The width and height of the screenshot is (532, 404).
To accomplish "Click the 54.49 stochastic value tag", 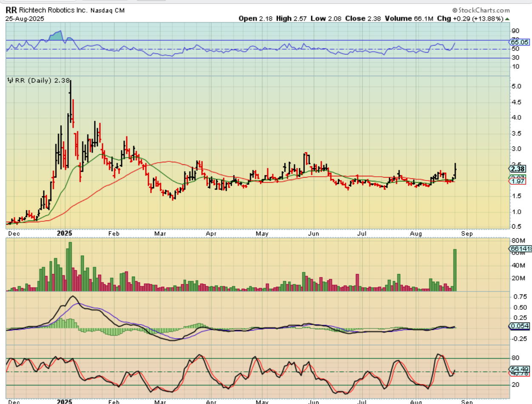I will pos(520,370).
